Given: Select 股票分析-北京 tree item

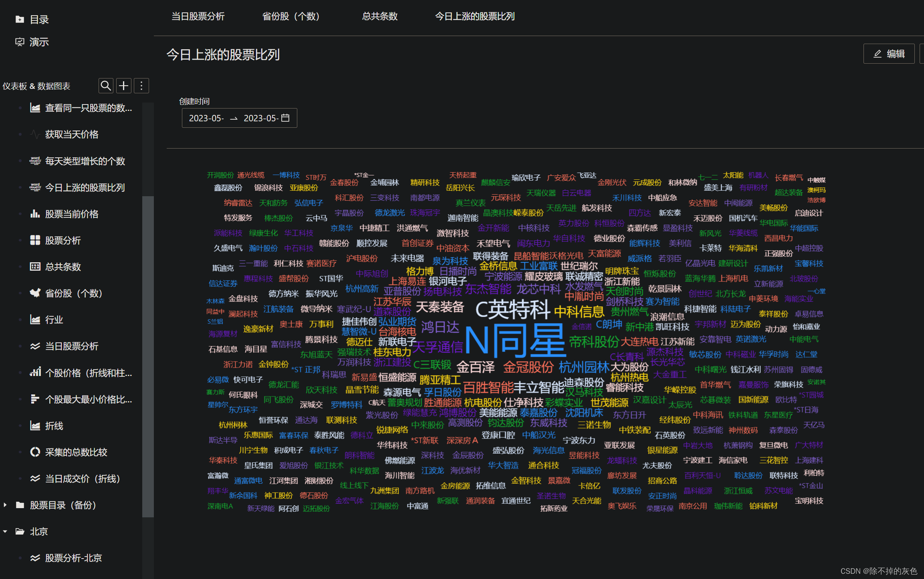Looking at the screenshot, I should pos(73,558).
